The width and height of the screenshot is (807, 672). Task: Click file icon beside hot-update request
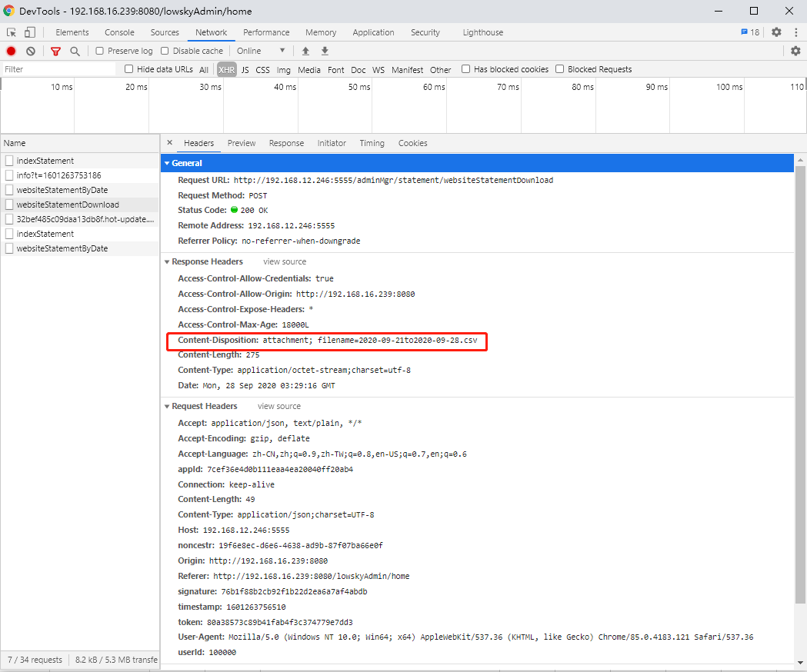pos(9,219)
